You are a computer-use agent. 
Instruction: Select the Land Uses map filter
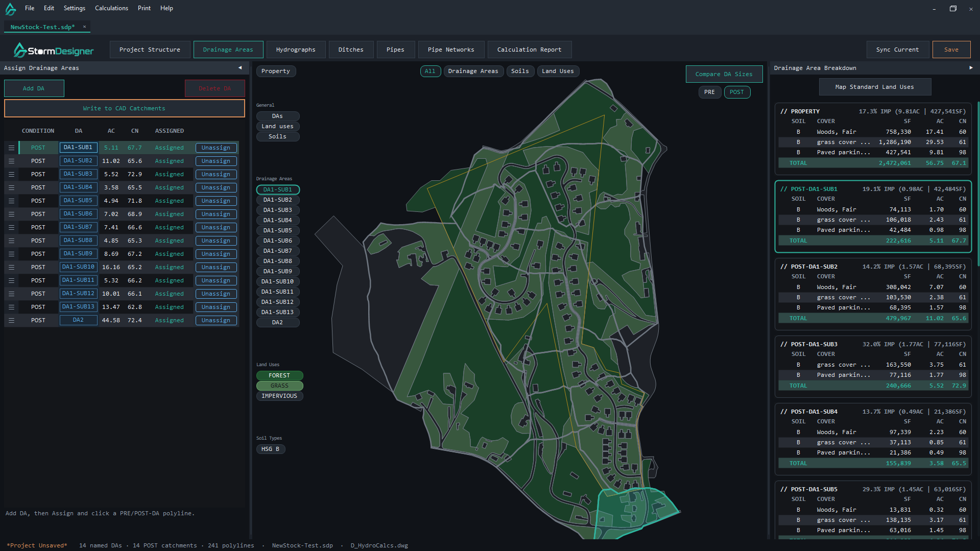(x=558, y=71)
